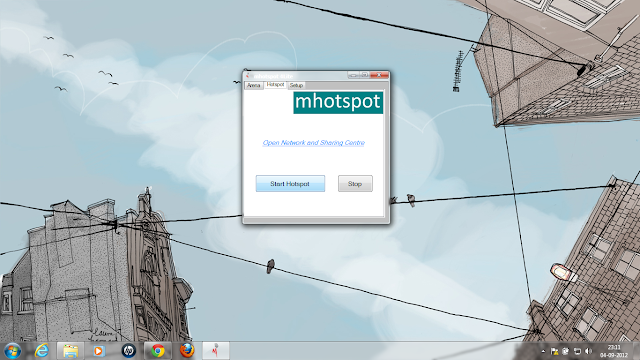Click the HP icon in taskbar
The width and height of the screenshot is (640, 360).
click(x=129, y=351)
